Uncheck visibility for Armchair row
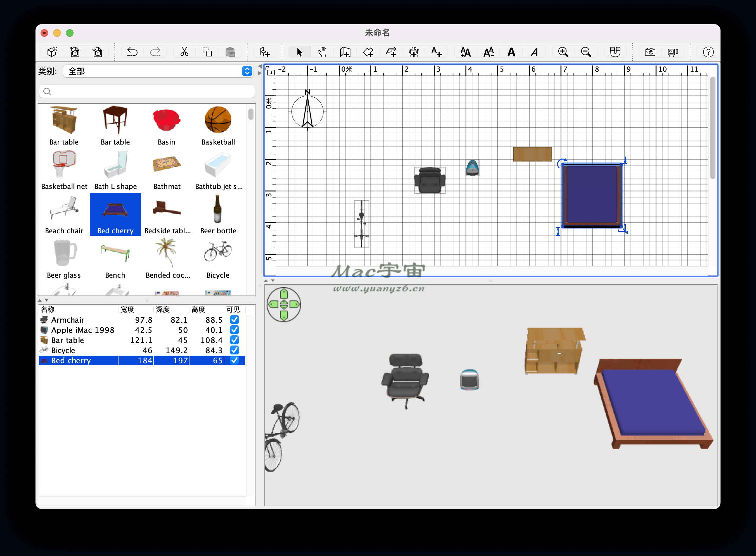756x556 pixels. [234, 320]
